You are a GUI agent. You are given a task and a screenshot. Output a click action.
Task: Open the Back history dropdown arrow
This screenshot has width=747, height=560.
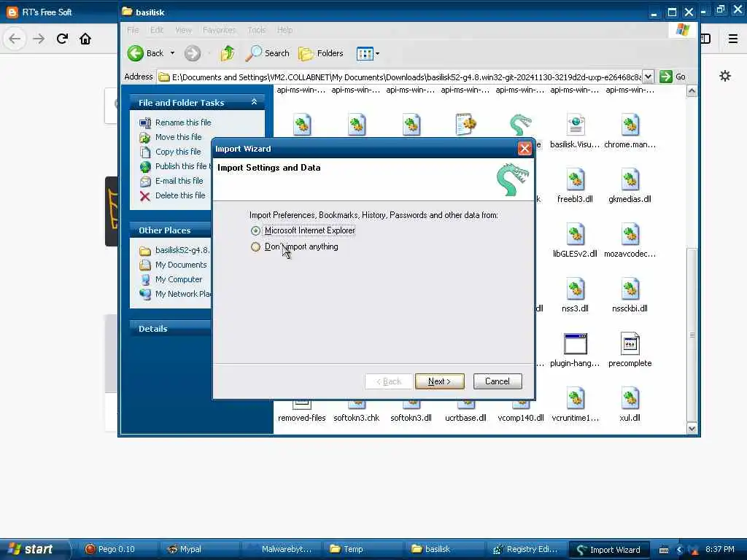coord(172,53)
